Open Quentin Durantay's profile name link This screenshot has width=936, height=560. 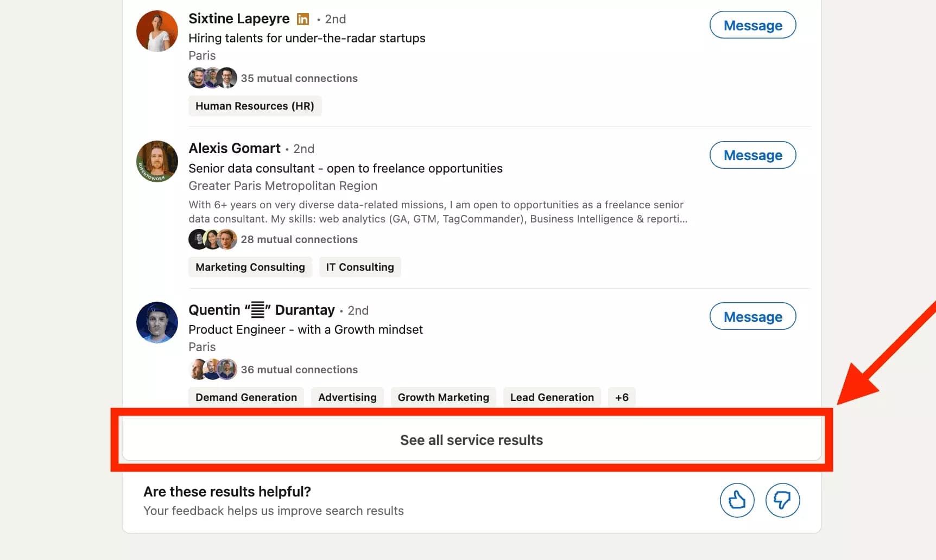tap(261, 310)
